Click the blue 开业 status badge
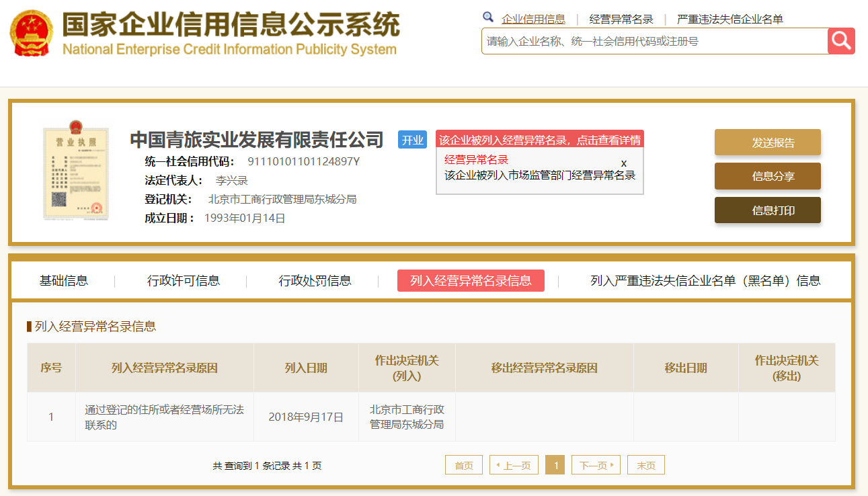The width and height of the screenshot is (868, 496). [x=412, y=140]
